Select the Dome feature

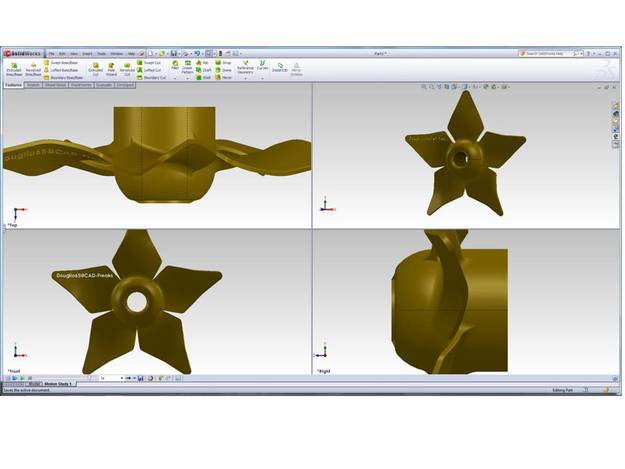click(223, 70)
